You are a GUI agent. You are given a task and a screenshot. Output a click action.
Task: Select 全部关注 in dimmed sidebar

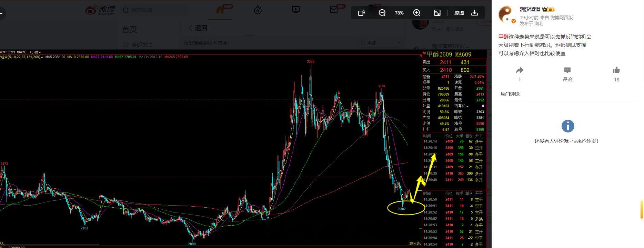coord(138,45)
